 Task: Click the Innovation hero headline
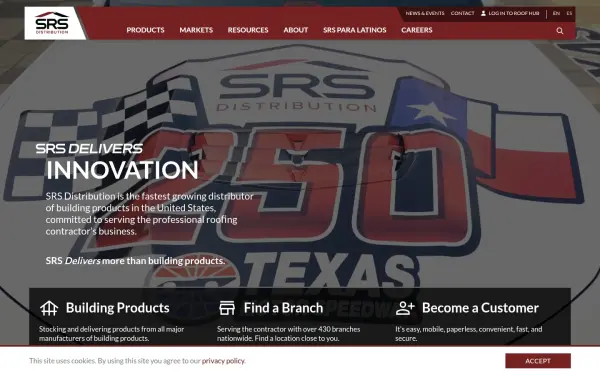point(122,170)
